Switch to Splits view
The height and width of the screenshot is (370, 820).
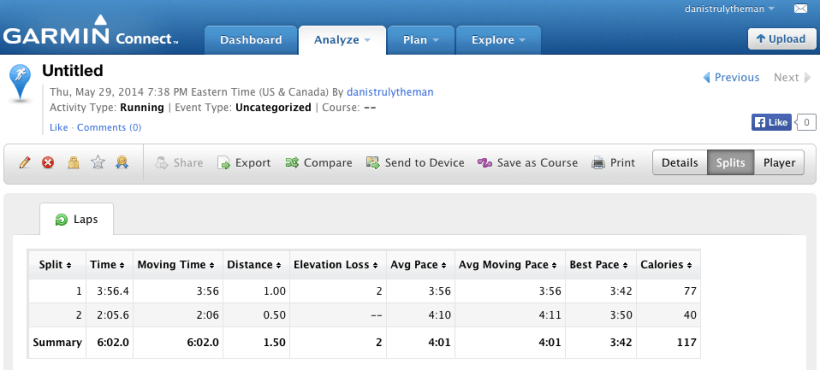(731, 163)
